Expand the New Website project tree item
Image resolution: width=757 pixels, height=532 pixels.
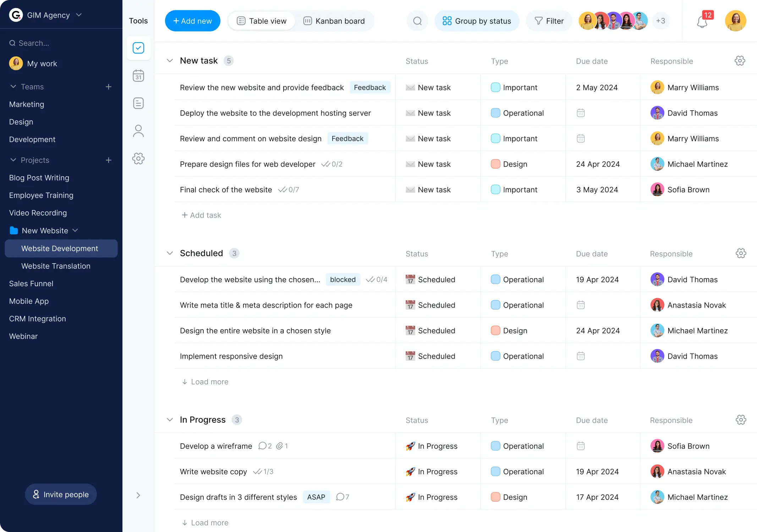(76, 230)
